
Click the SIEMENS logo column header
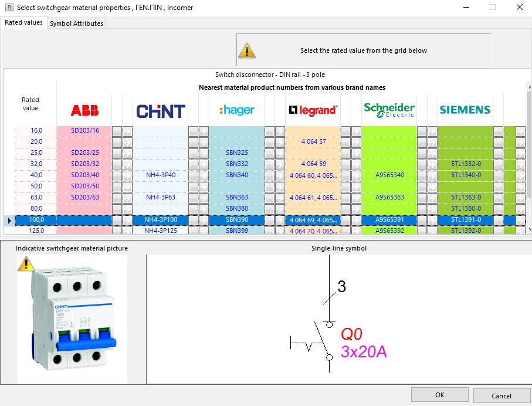tap(464, 109)
